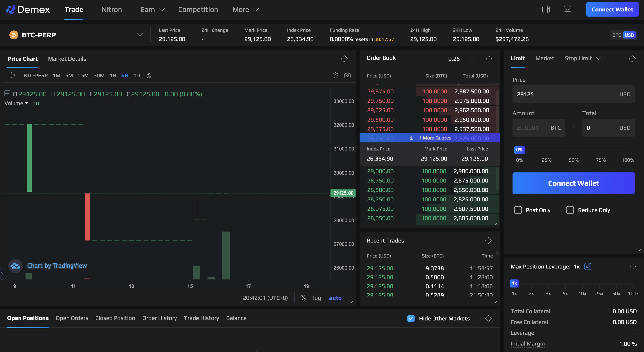Switch to Market Details tab
The height and width of the screenshot is (352, 644).
coord(67,59)
